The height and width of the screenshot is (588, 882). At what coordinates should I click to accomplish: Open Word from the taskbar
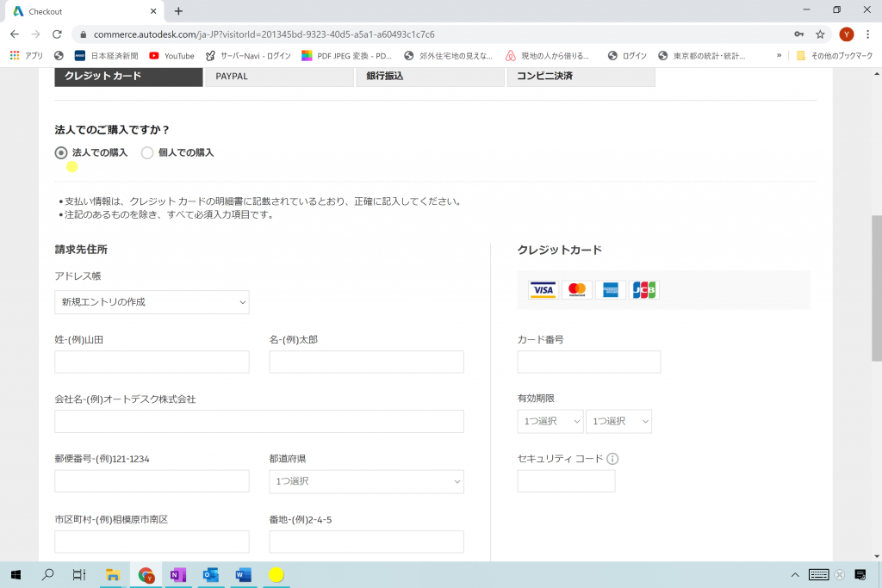(x=243, y=574)
